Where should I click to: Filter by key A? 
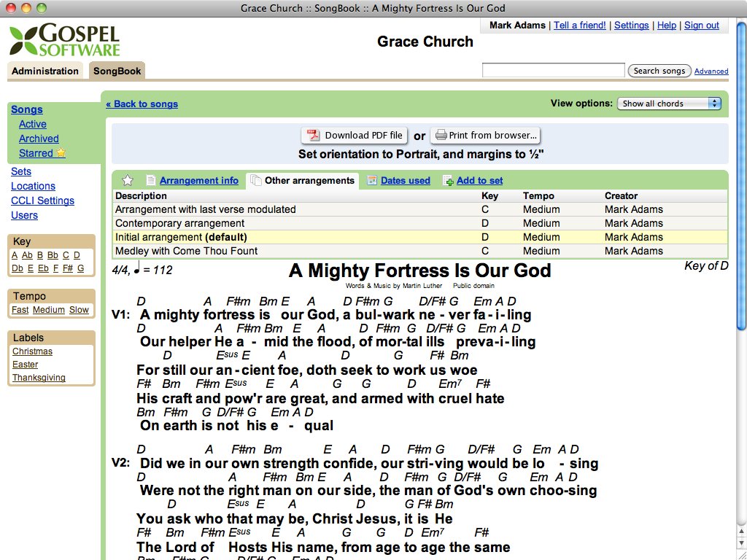click(x=15, y=255)
